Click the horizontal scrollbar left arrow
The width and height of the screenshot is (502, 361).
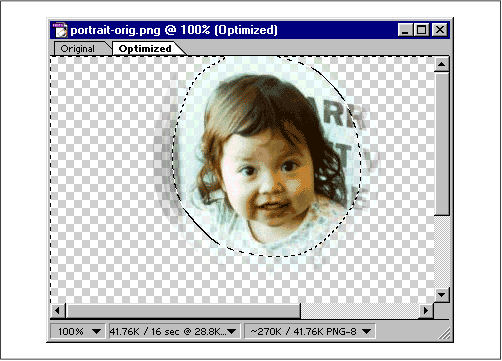(x=58, y=311)
